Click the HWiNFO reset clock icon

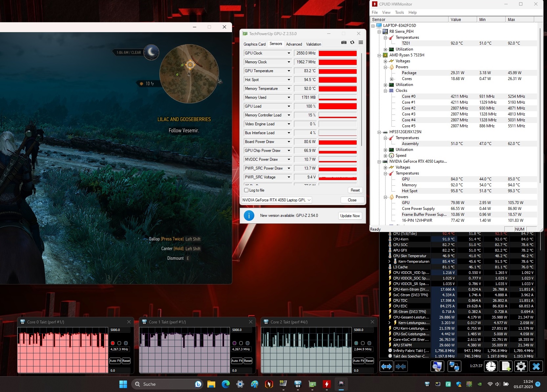pyautogui.click(x=491, y=366)
